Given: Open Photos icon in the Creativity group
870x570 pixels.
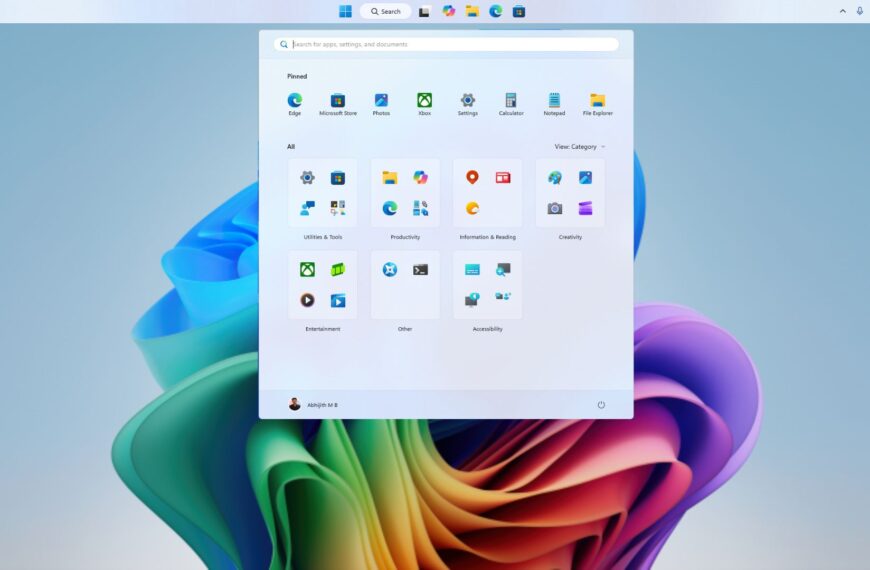Looking at the screenshot, I should pyautogui.click(x=585, y=178).
